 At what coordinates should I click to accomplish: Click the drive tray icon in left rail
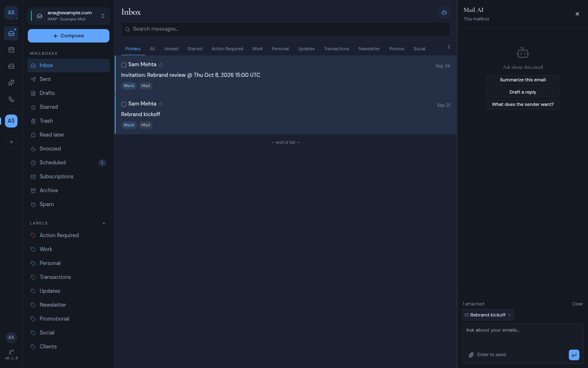(x=11, y=66)
